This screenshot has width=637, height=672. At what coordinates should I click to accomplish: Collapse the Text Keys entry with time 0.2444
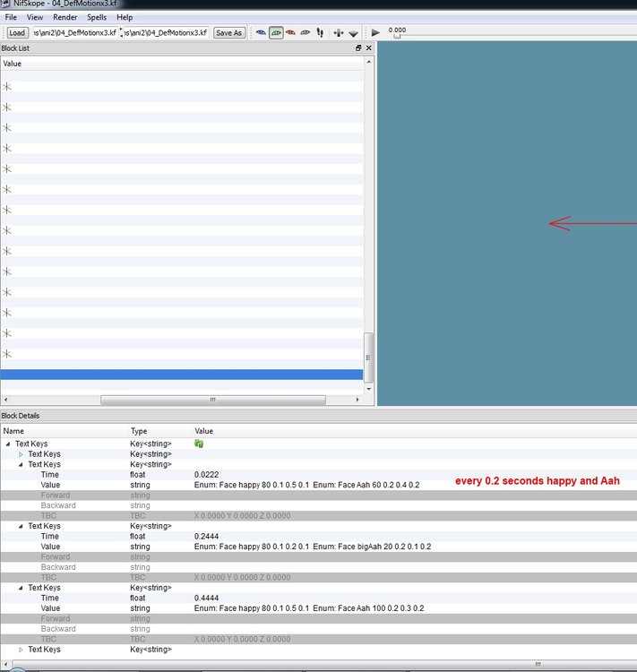pyautogui.click(x=21, y=526)
